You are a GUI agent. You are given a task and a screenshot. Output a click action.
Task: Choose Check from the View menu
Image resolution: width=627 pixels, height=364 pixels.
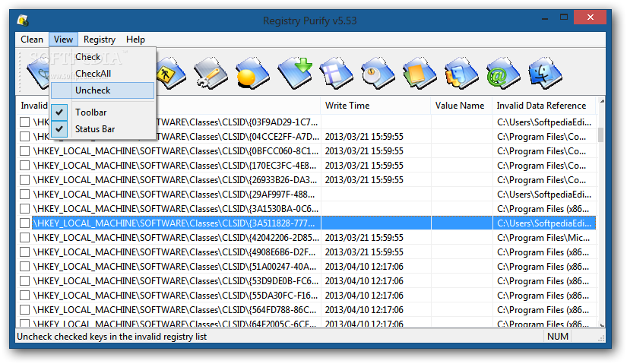(103, 57)
